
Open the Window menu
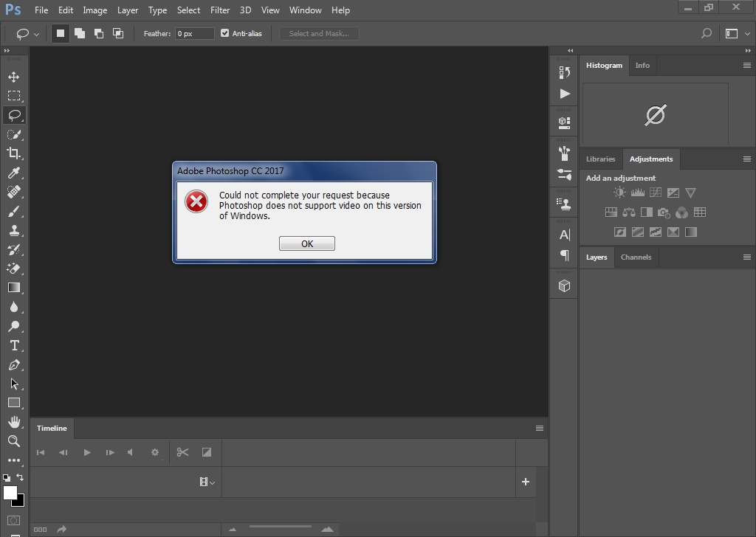[305, 10]
